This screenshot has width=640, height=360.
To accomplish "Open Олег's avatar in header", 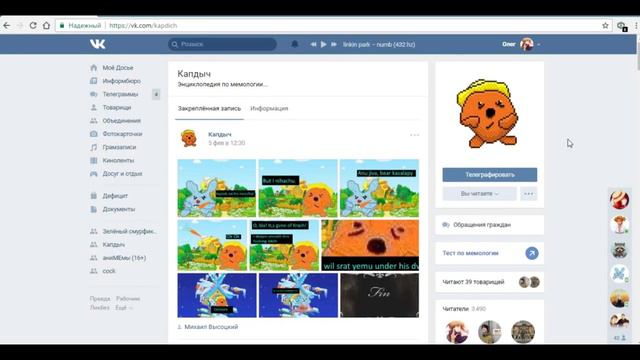I will point(527,44).
